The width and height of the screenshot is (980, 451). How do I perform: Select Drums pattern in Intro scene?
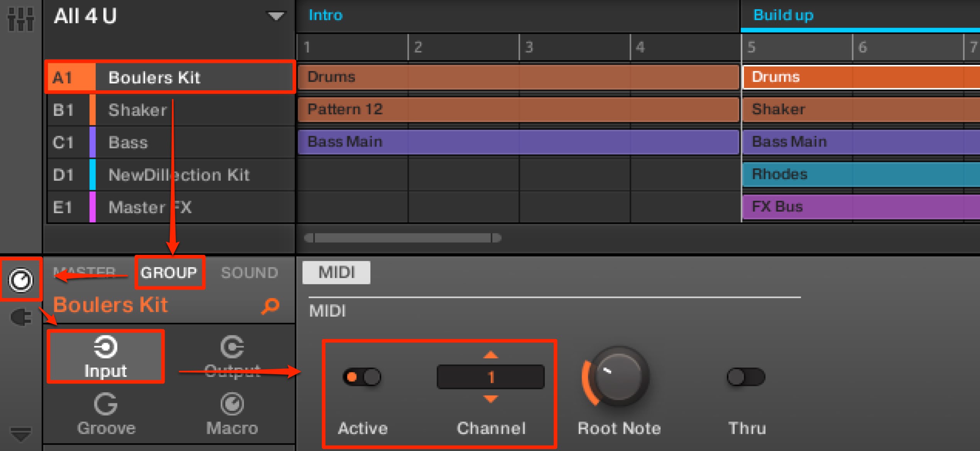tap(518, 77)
